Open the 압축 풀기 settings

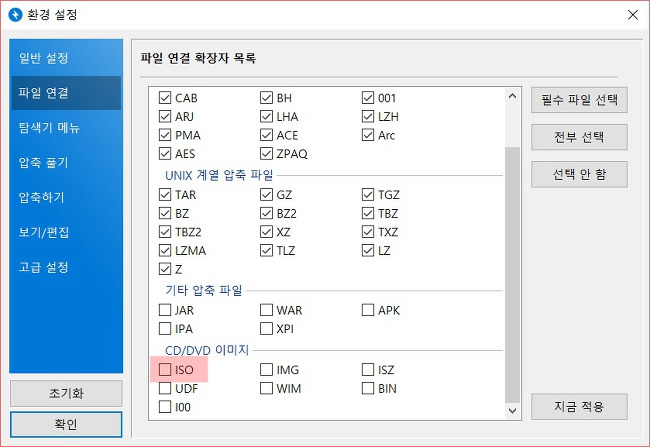(x=66, y=163)
